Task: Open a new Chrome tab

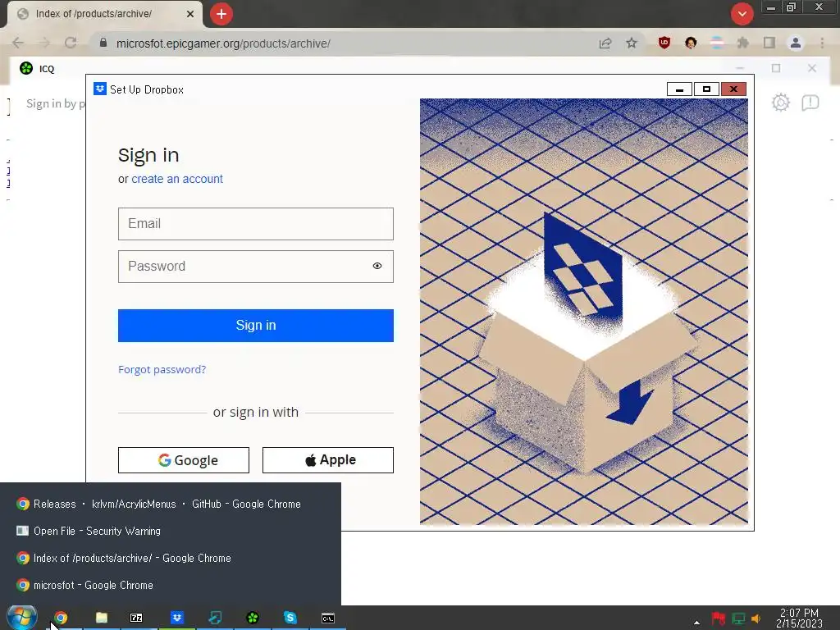Action: point(221,14)
